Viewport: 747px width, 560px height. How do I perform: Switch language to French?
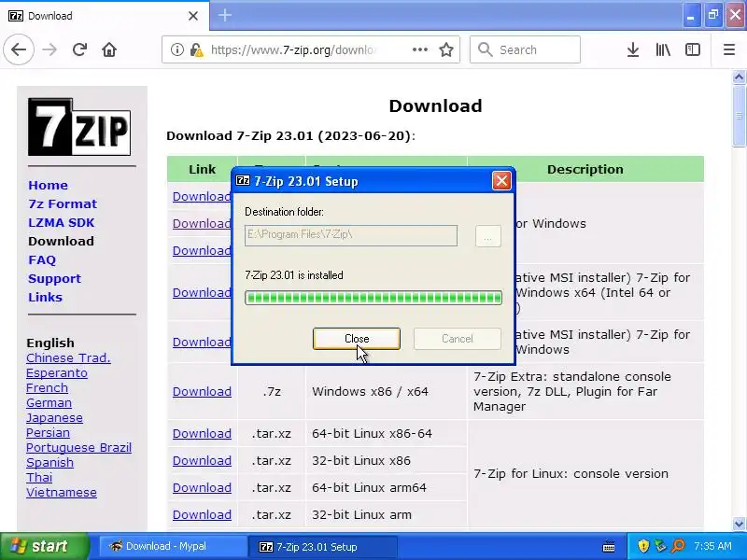[x=48, y=387]
